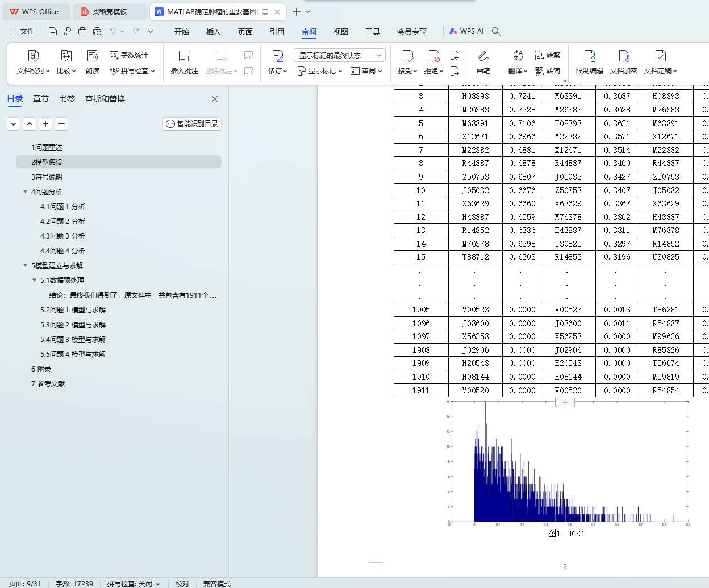The image size is (709, 588).
Task: Open Restrict Editing (限制编辑)
Action: coord(590,62)
